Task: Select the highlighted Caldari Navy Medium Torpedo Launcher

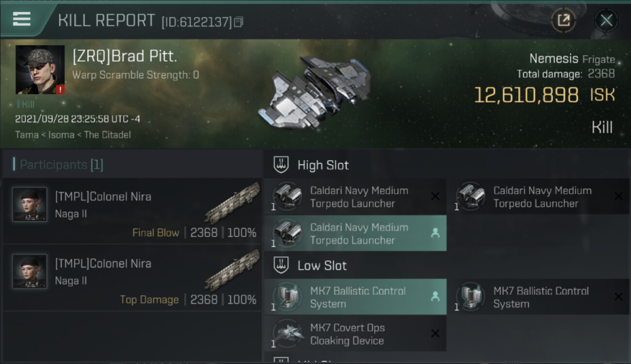Action: pyautogui.click(x=355, y=233)
